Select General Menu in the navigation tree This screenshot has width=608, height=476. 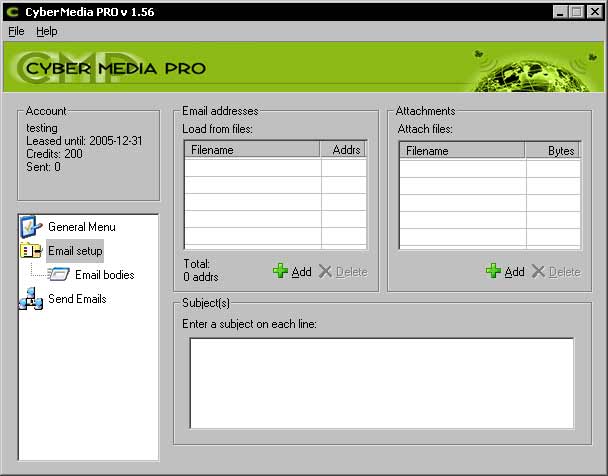(82, 226)
